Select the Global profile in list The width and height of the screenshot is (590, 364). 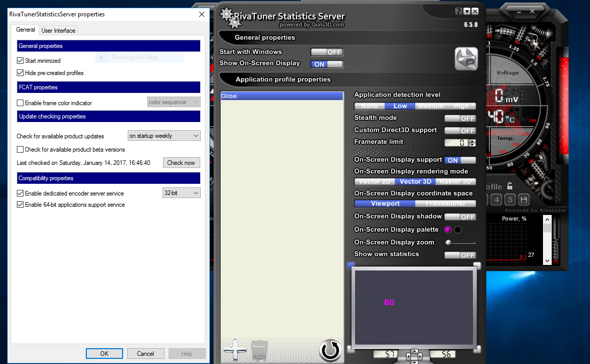281,96
